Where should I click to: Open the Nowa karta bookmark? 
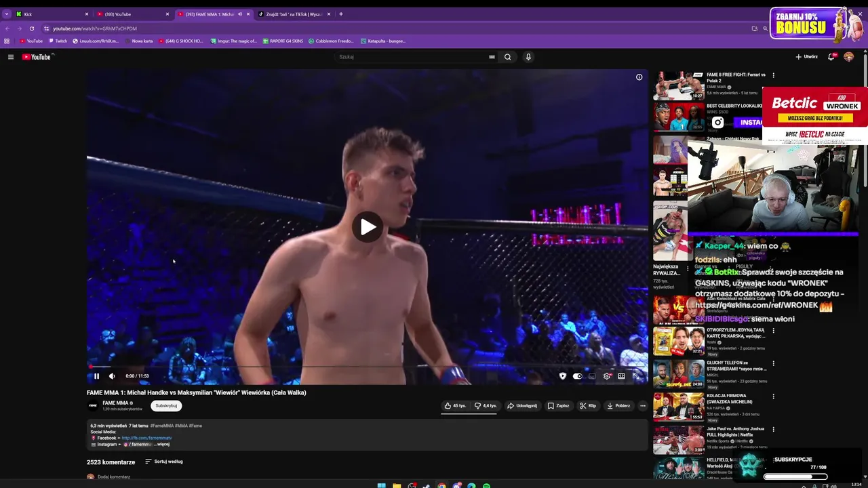(138, 41)
